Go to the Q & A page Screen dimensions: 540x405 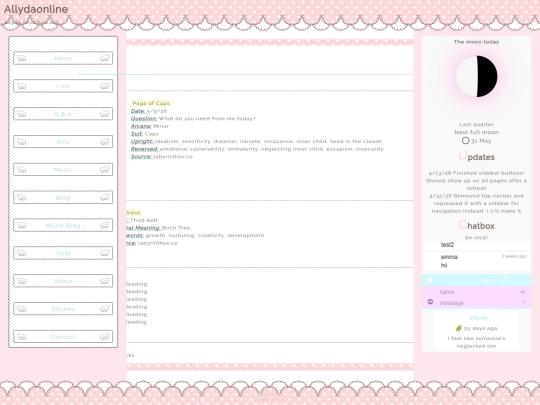[63, 114]
